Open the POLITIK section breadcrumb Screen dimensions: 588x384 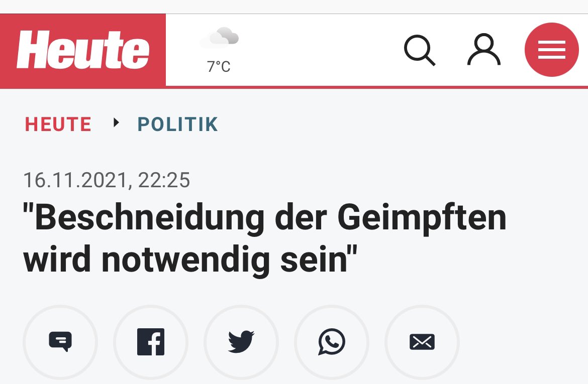(x=178, y=124)
